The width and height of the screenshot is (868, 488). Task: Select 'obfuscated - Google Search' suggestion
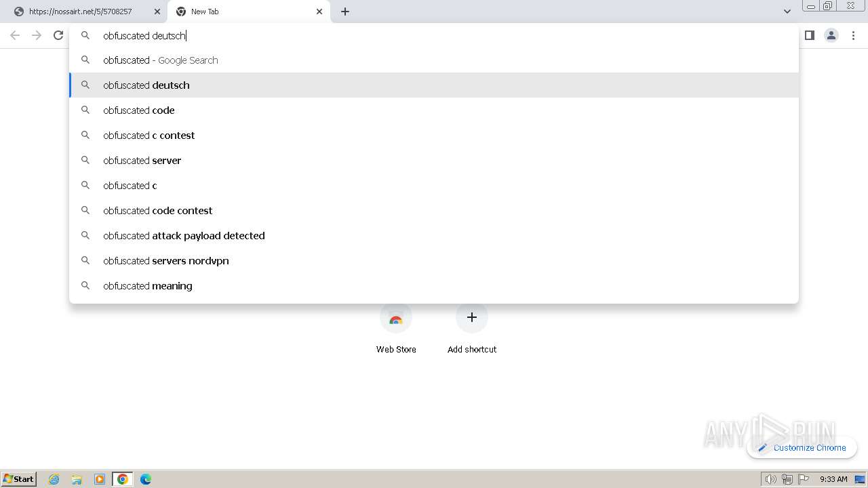pyautogui.click(x=434, y=60)
